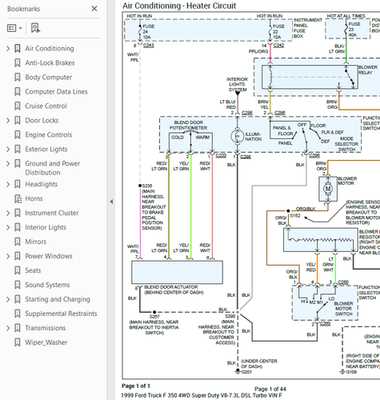The width and height of the screenshot is (380, 400).
Task: Open the Instrument Cluster bookmark
Action: point(52,213)
